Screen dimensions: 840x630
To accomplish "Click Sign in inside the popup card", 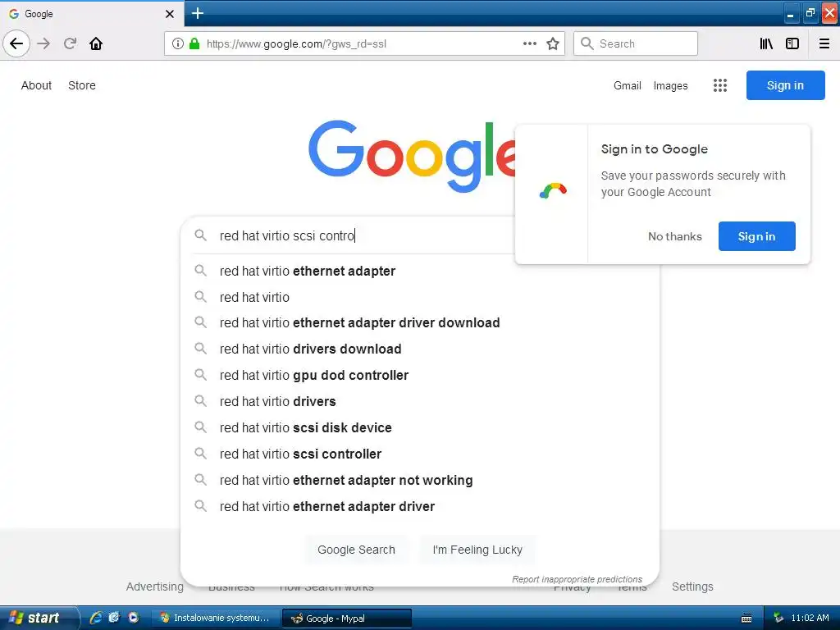I will pos(756,236).
